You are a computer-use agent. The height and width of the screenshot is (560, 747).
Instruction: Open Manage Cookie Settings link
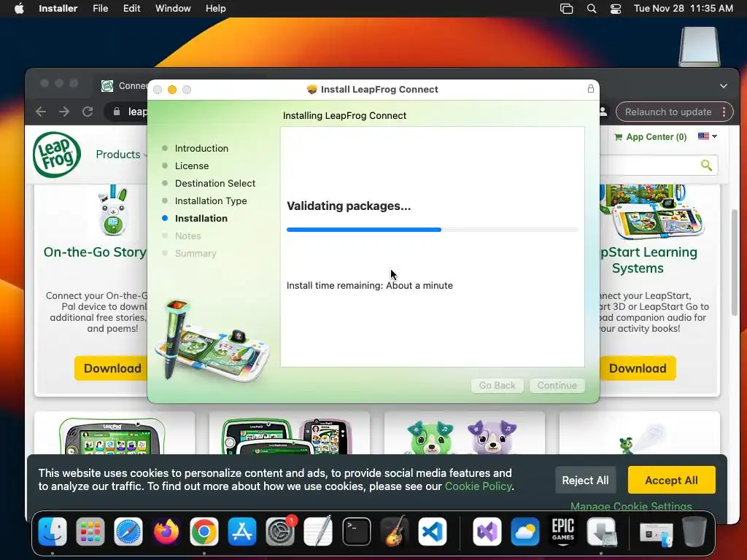point(631,506)
